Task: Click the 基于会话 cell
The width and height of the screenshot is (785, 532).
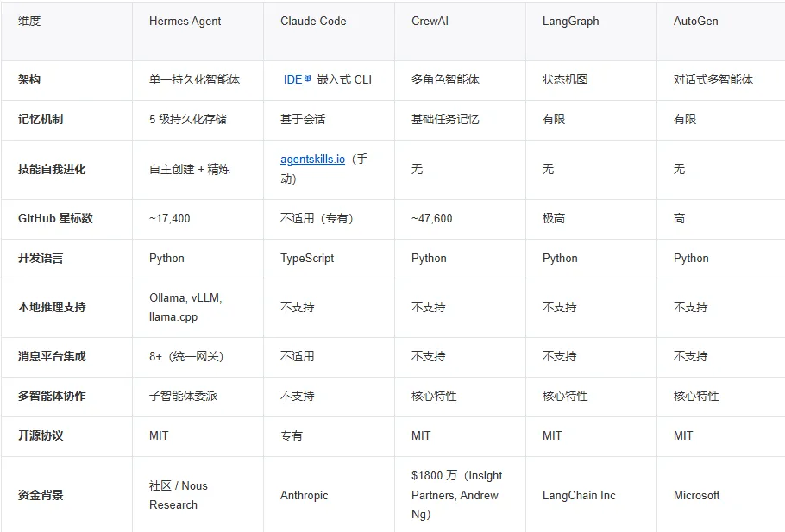Action: coord(303,119)
